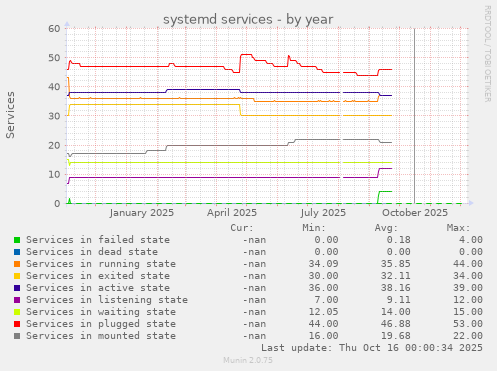Screen dimensions: 497x371
Task: Click the dark blue active state swatch
Action: [17, 288]
